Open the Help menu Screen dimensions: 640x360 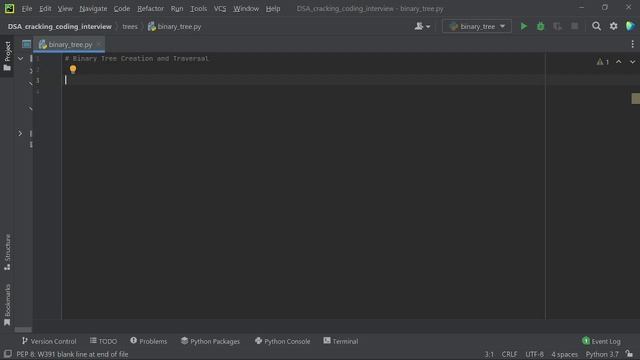(273, 9)
